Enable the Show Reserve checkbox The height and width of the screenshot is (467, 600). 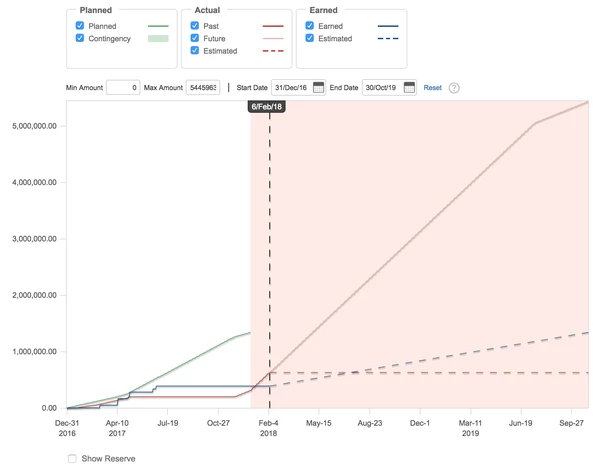(72, 458)
